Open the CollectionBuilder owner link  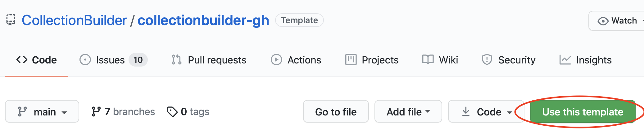pos(74,20)
